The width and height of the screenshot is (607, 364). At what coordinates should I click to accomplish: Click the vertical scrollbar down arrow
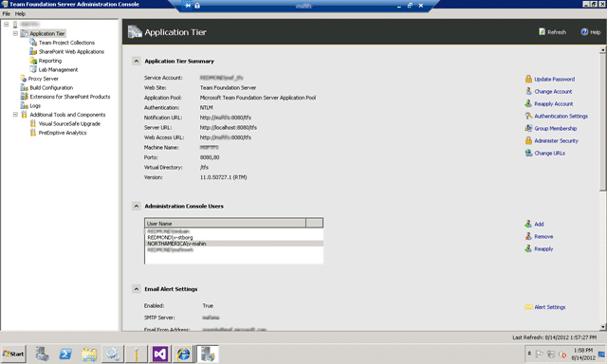click(603, 327)
